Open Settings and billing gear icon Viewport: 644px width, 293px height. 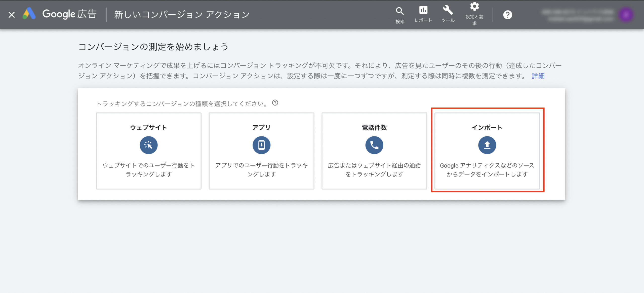[x=474, y=7]
